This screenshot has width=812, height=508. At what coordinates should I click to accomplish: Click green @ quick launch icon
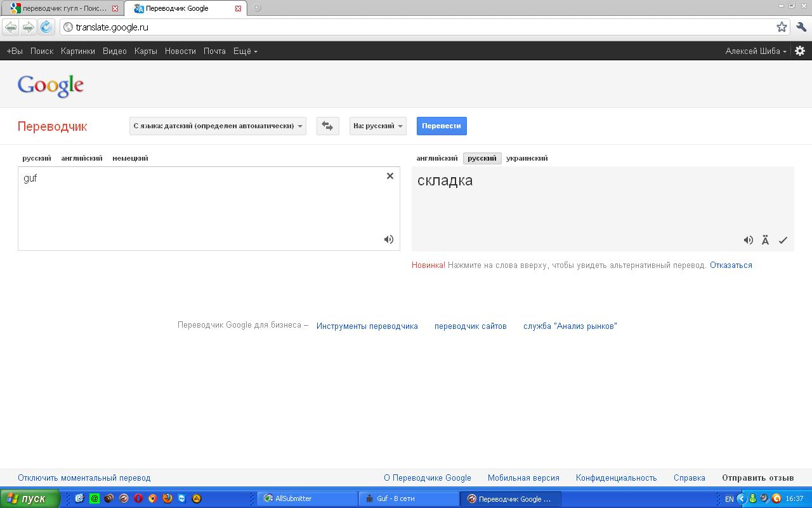pyautogui.click(x=95, y=498)
